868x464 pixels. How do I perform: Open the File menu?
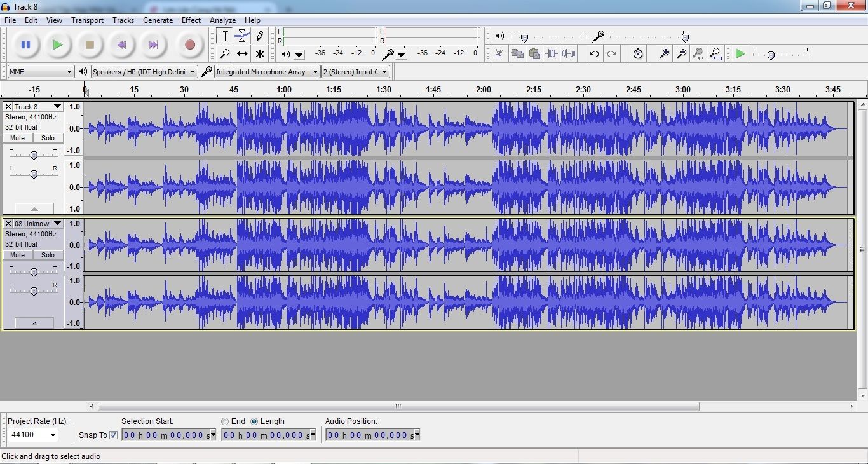(x=10, y=20)
